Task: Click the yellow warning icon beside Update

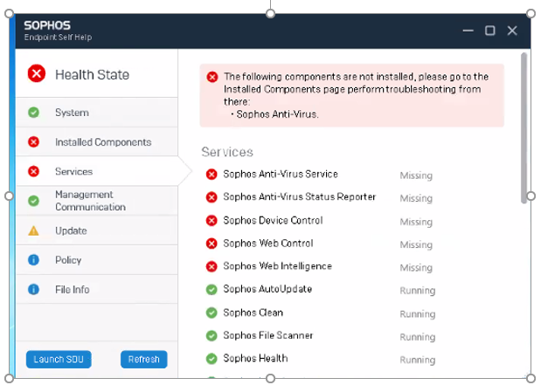Action: click(33, 230)
